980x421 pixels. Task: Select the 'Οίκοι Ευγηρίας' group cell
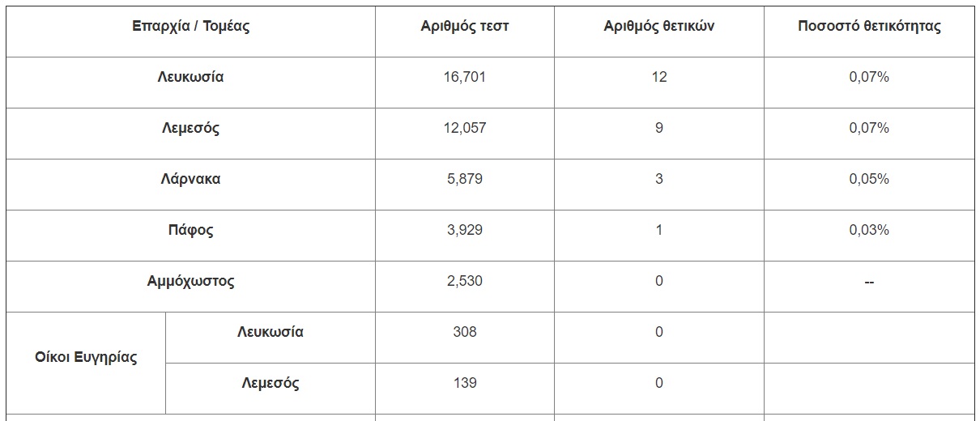[x=86, y=357]
